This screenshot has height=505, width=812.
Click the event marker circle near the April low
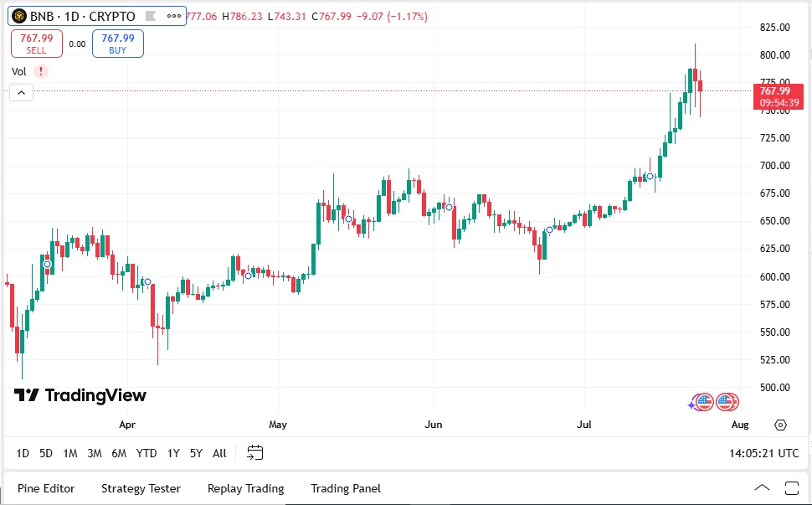tap(147, 281)
